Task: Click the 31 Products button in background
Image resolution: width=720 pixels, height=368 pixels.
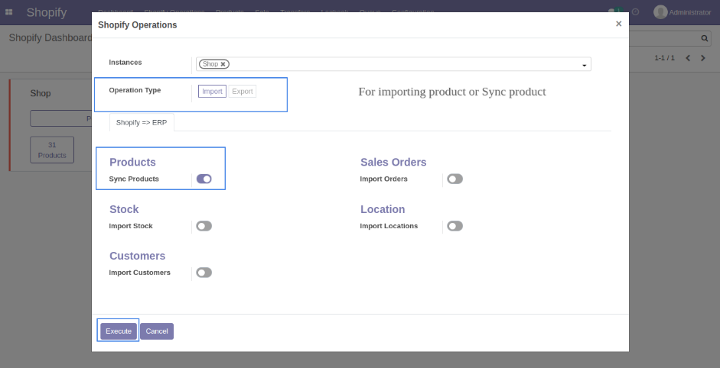Action: pos(52,150)
